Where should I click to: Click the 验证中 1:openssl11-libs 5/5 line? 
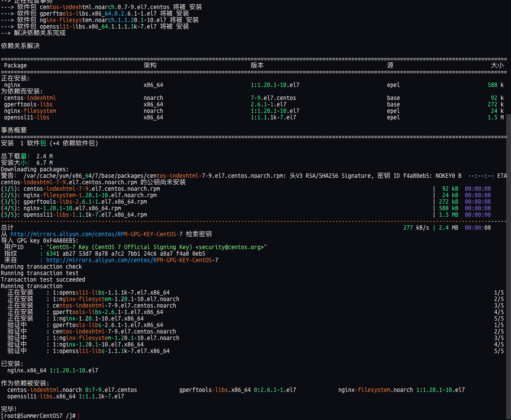pos(255,351)
